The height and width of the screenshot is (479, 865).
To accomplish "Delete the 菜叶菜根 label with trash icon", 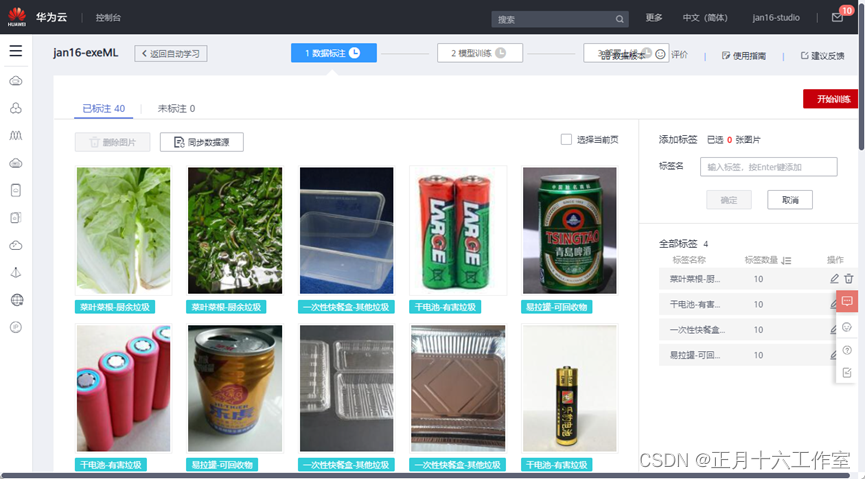I will click(849, 279).
